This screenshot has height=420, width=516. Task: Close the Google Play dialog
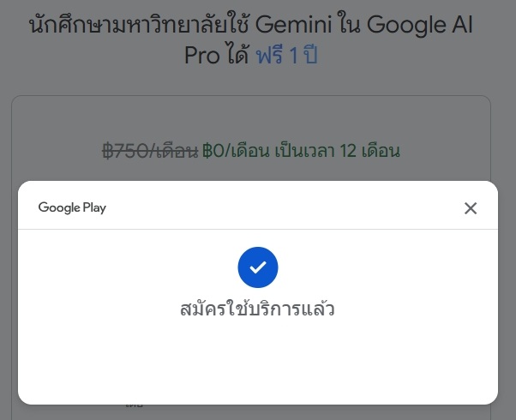(x=470, y=208)
